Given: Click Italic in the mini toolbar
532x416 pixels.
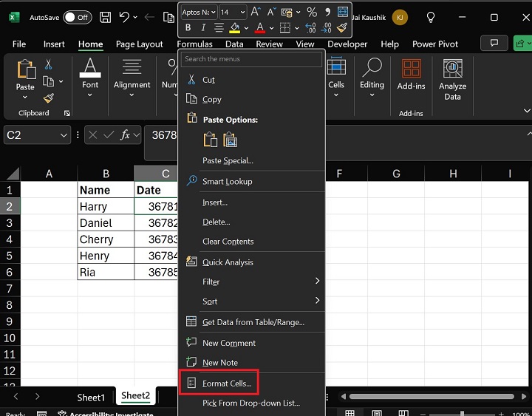Looking at the screenshot, I should tap(204, 28).
